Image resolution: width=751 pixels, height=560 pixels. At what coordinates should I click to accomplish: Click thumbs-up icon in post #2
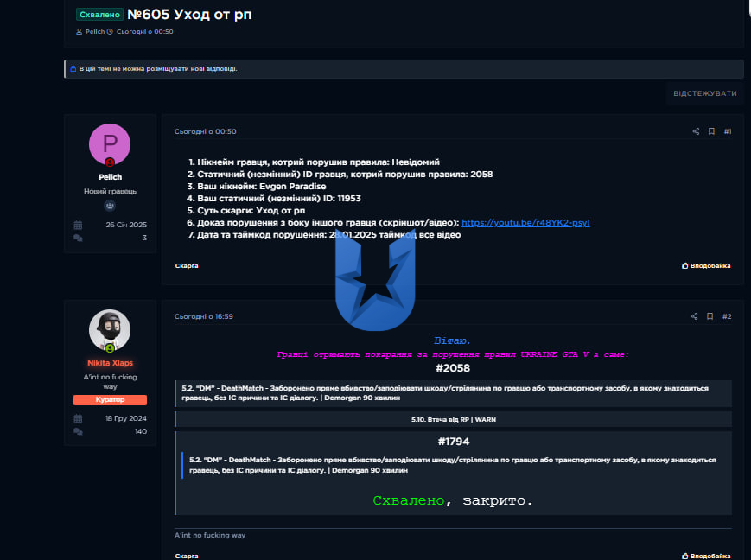click(685, 556)
